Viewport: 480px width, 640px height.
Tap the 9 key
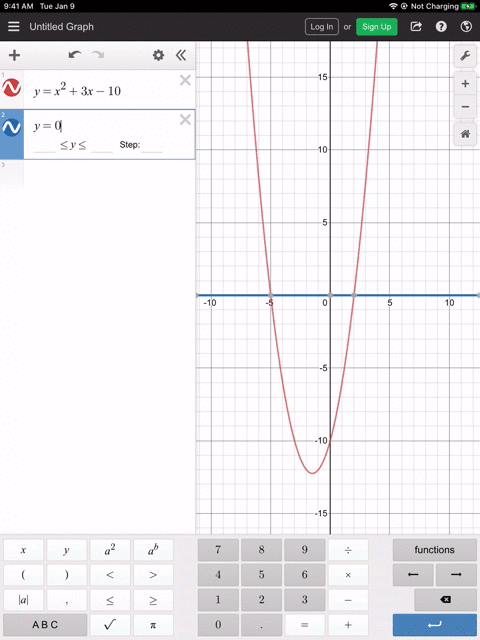(304, 550)
